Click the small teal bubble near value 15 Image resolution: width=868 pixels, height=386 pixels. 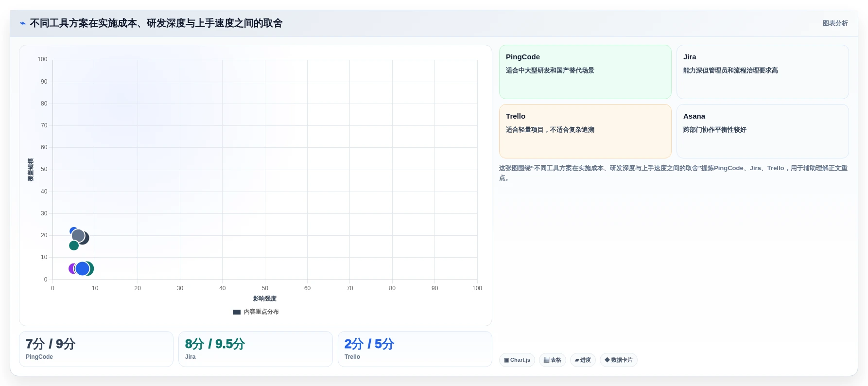coord(74,246)
